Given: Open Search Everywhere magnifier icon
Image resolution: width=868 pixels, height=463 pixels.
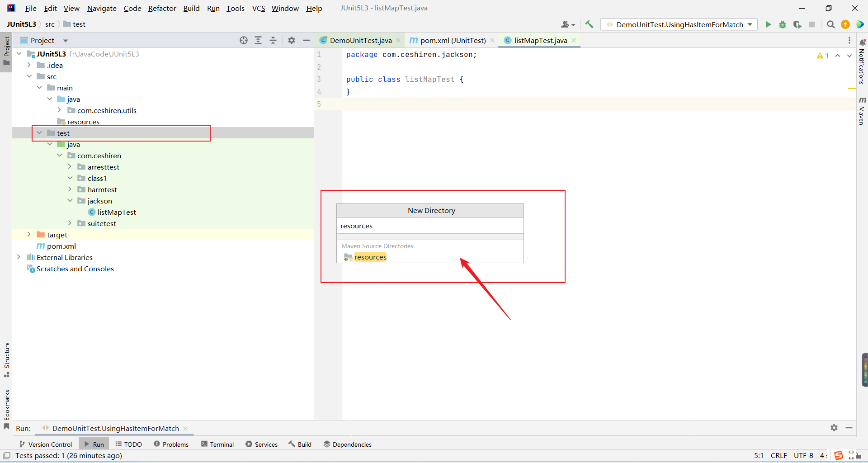Looking at the screenshot, I should (830, 24).
